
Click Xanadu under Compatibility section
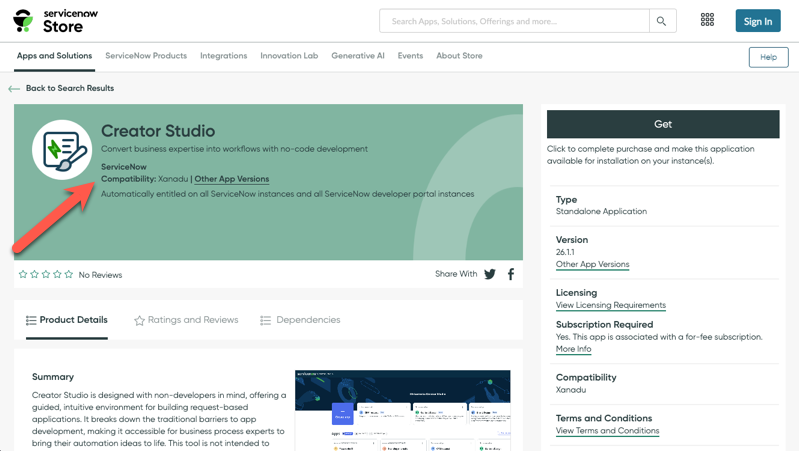coord(571,390)
